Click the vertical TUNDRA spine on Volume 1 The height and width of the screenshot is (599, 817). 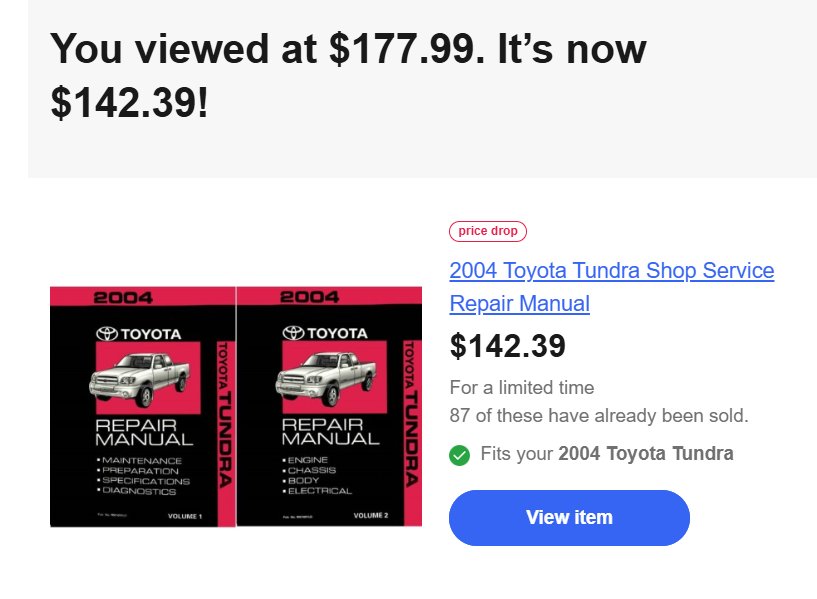click(x=225, y=415)
